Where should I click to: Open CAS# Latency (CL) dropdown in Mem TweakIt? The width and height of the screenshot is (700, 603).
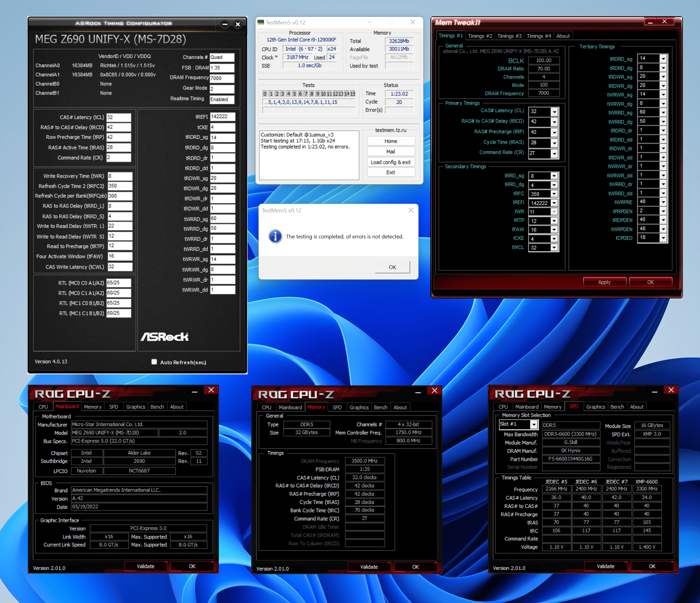(x=554, y=111)
